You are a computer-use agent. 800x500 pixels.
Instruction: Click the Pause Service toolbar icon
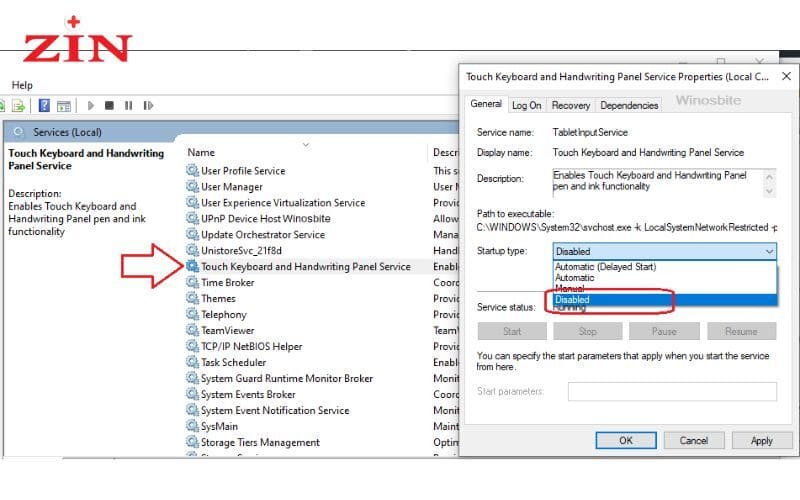128,106
